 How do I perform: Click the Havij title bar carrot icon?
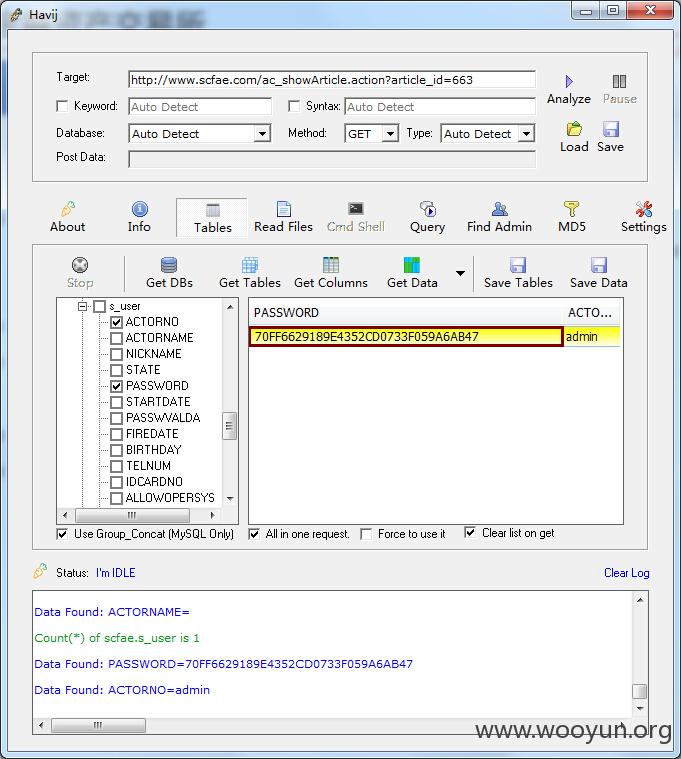coord(16,15)
